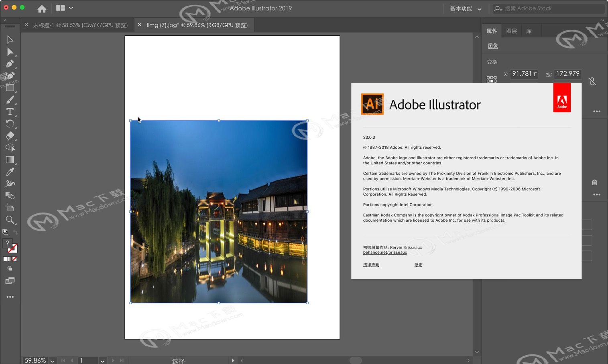
Task: Select the Eyedropper tool
Action: tap(10, 172)
